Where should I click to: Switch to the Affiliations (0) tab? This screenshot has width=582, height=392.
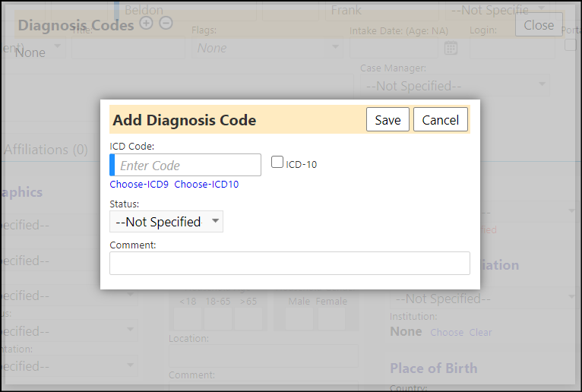coord(46,150)
